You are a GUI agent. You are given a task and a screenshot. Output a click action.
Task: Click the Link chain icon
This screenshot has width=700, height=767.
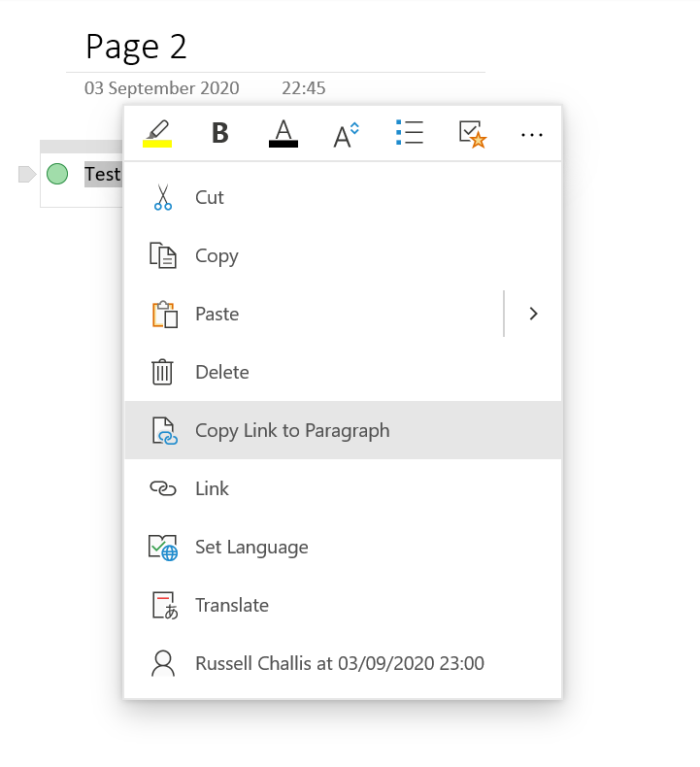[163, 488]
